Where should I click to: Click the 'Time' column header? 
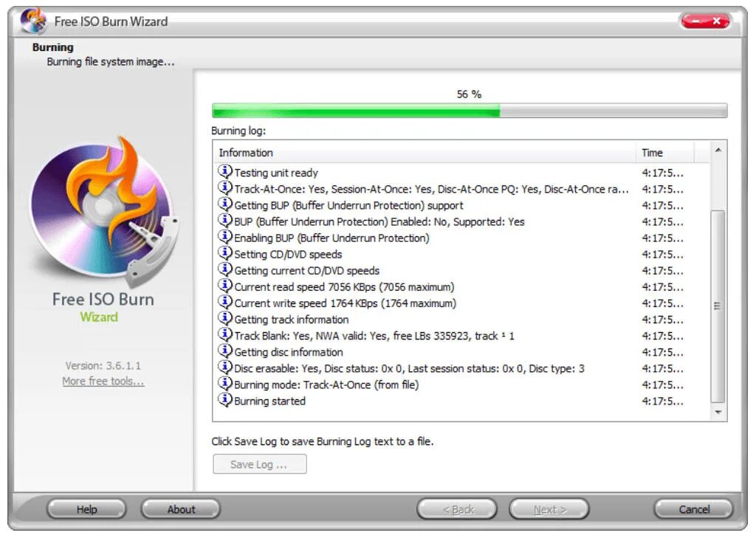[665, 153]
